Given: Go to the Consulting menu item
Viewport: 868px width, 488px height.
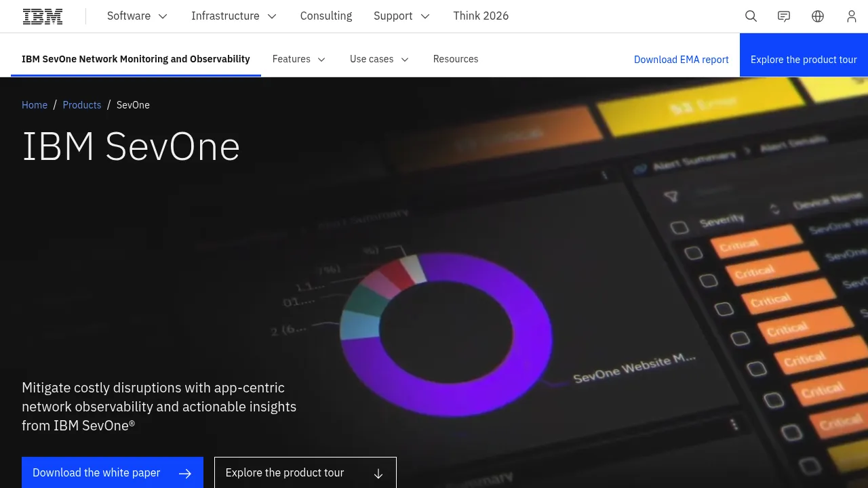Looking at the screenshot, I should (326, 16).
